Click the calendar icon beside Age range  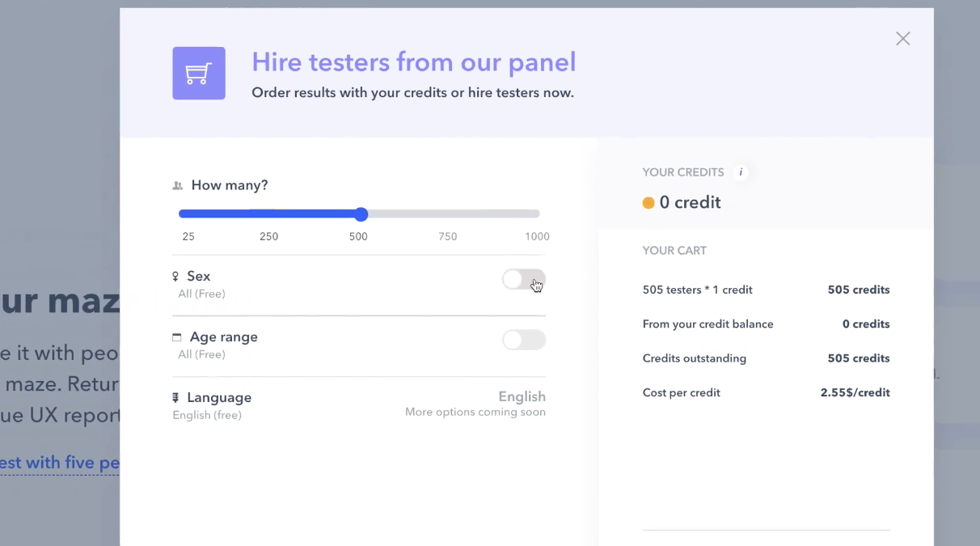[x=177, y=337]
